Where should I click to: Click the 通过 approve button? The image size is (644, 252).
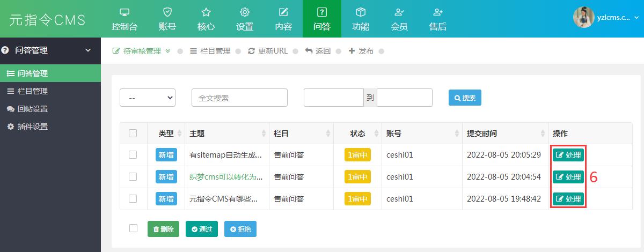click(202, 229)
